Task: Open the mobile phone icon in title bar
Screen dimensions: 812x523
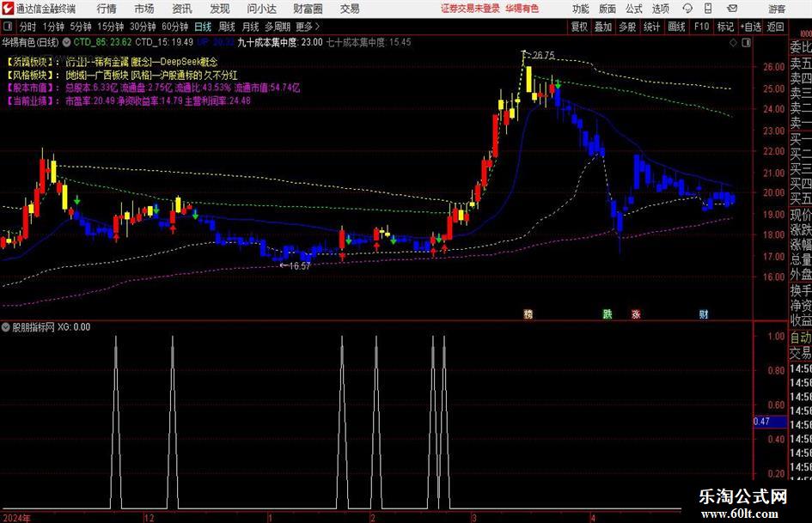Action: coord(708,9)
